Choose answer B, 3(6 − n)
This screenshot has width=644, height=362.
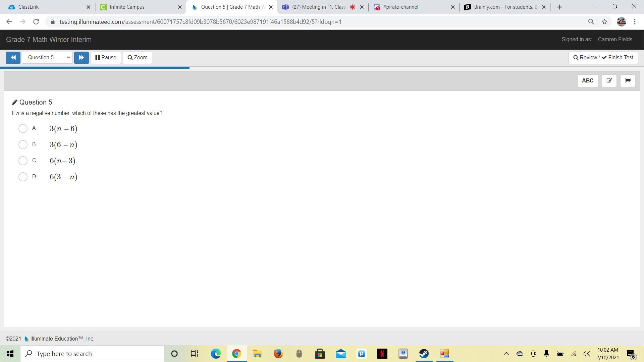(x=23, y=144)
